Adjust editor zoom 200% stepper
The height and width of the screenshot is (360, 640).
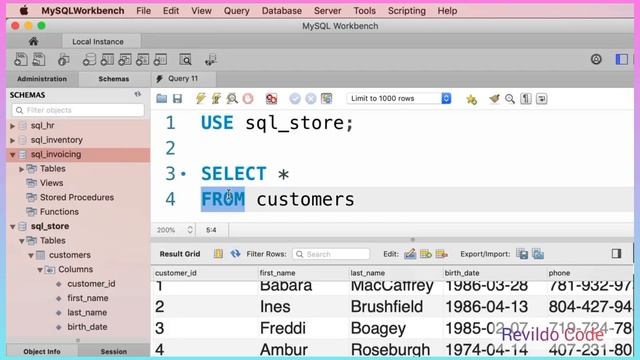click(x=190, y=230)
